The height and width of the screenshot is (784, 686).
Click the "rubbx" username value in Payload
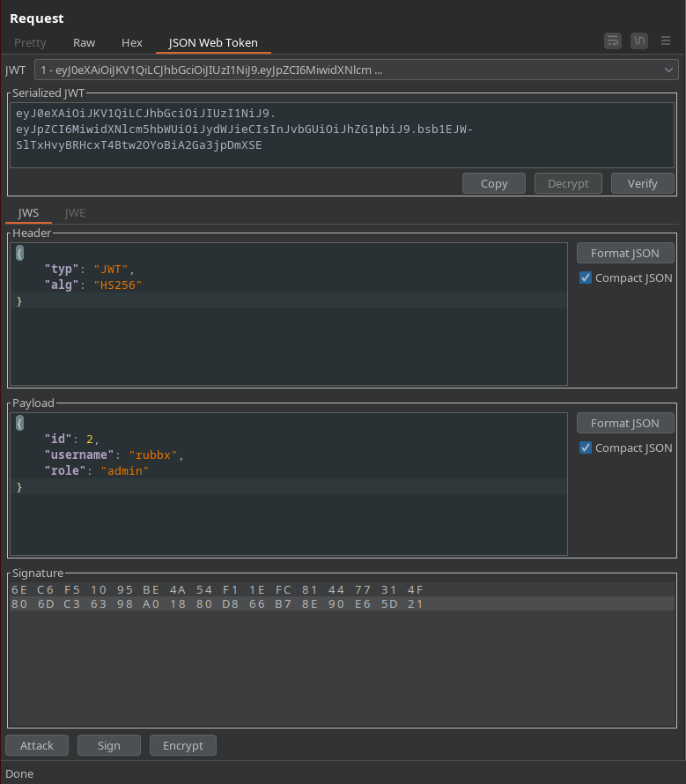(x=153, y=455)
